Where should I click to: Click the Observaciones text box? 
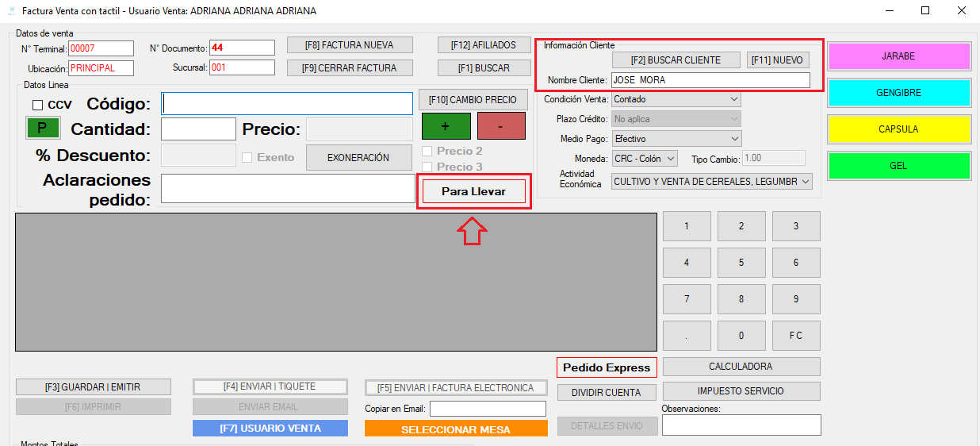coord(741,425)
